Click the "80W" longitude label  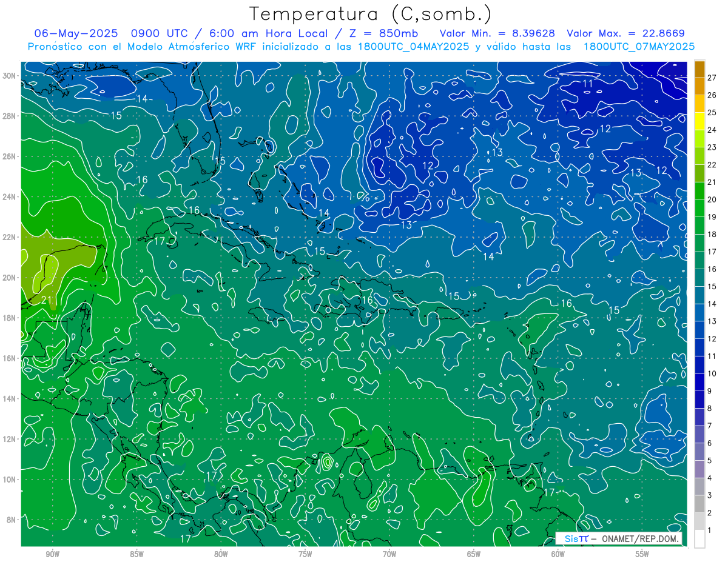click(x=221, y=554)
